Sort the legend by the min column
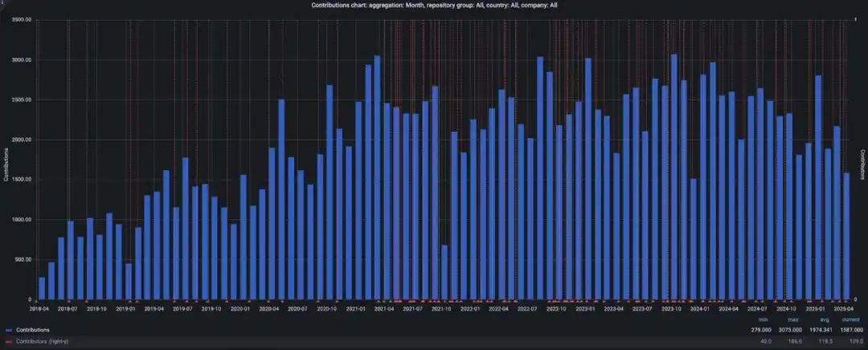Image resolution: width=868 pixels, height=350 pixels. point(764,319)
